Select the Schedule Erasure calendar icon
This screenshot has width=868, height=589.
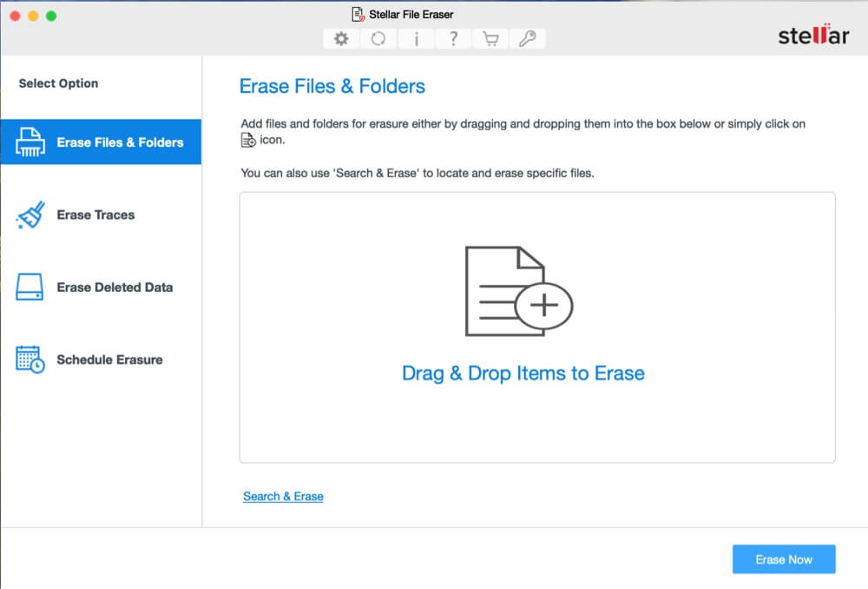[29, 360]
